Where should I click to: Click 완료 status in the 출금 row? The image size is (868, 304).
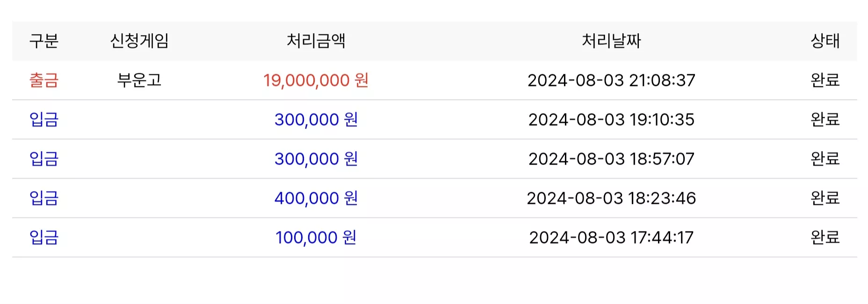click(825, 80)
